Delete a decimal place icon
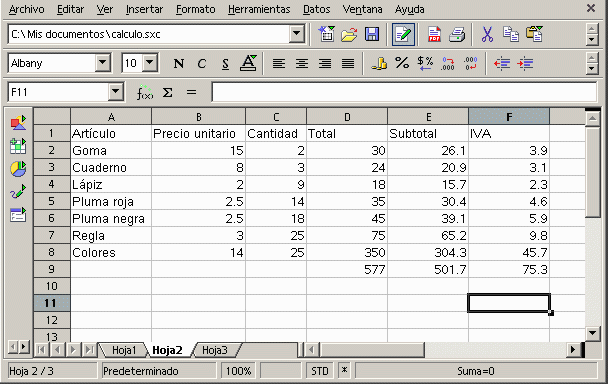 [x=470, y=63]
